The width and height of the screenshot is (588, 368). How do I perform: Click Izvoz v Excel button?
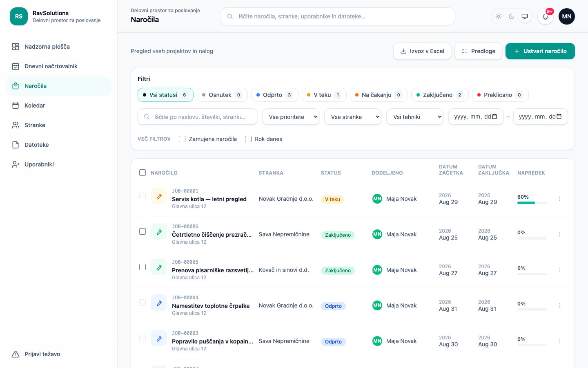[422, 51]
